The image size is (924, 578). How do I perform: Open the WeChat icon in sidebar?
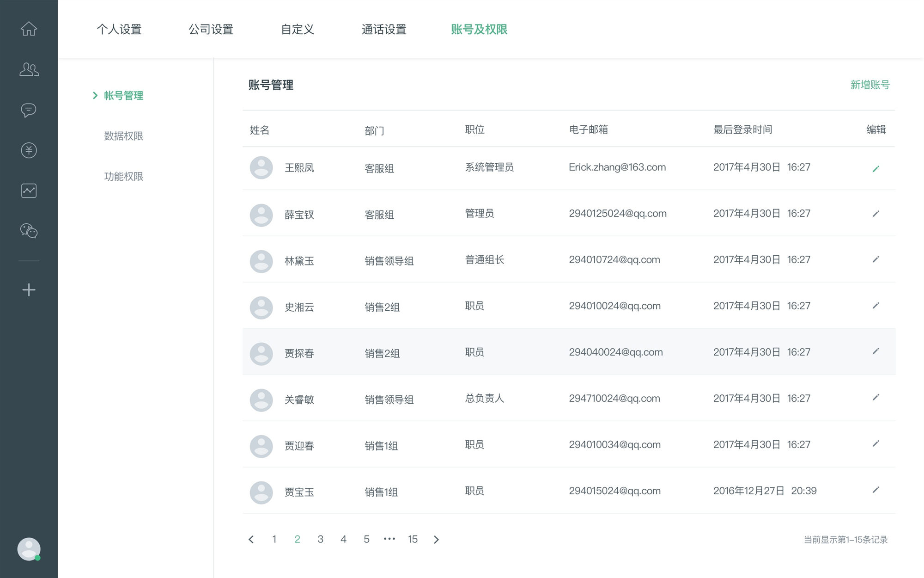pyautogui.click(x=29, y=231)
